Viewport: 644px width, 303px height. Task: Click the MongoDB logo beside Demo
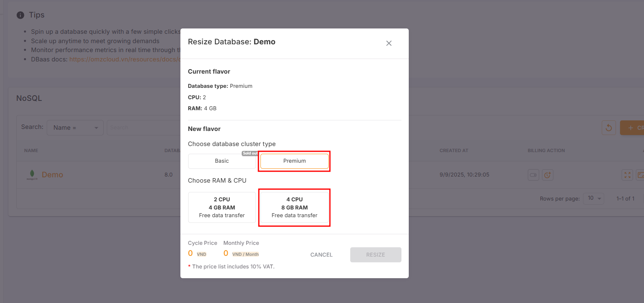point(32,175)
